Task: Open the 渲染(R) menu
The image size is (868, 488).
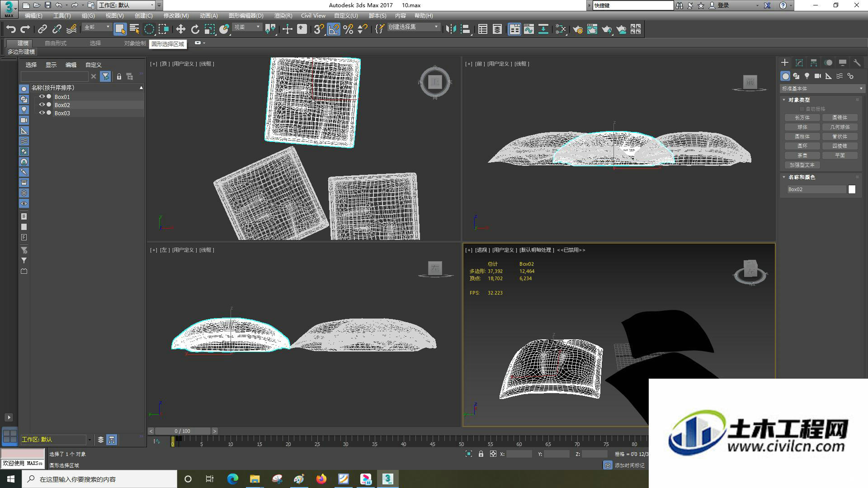Action: 283,15
